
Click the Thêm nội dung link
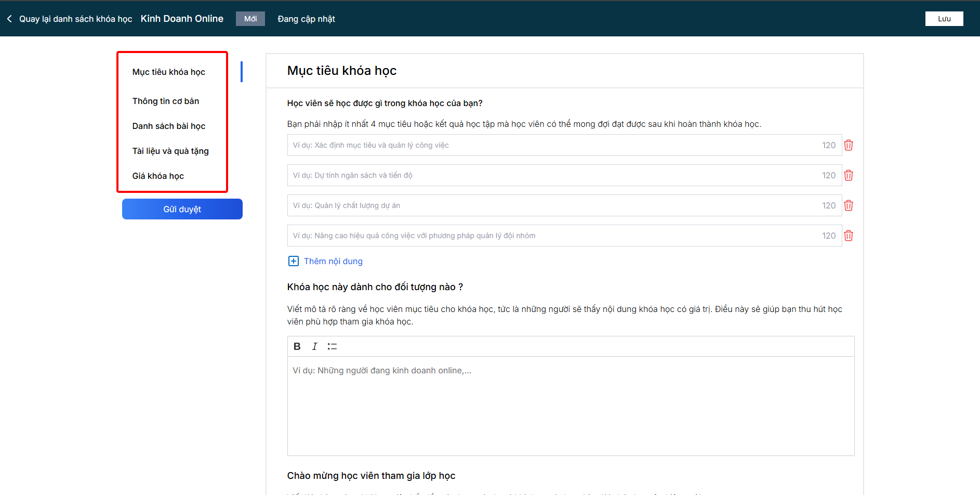point(333,261)
